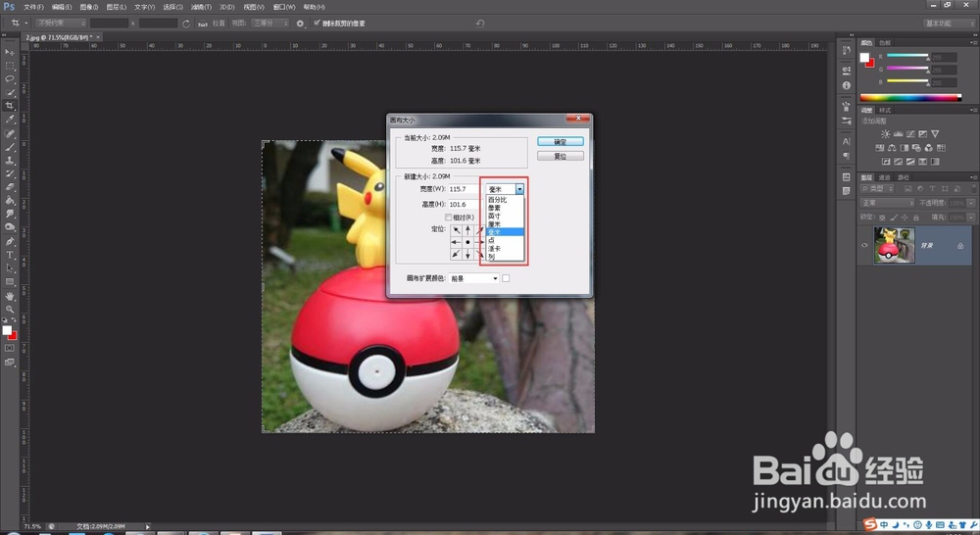Image resolution: width=980 pixels, height=535 pixels.
Task: Click anchor top-left arrow in dialog
Action: pos(457,230)
